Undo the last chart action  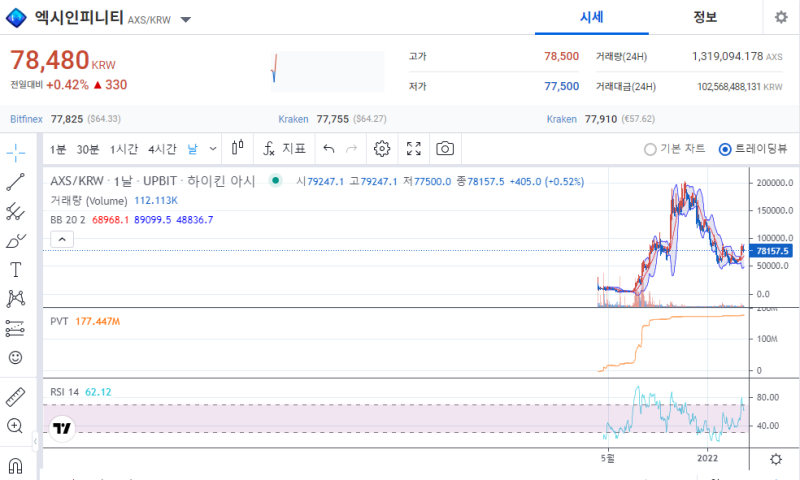[329, 148]
